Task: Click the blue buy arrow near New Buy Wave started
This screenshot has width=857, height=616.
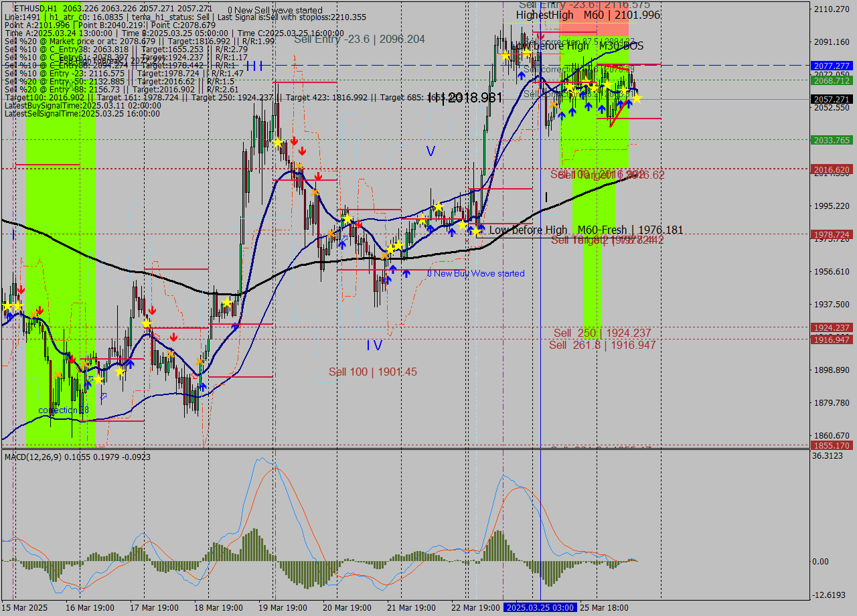Action: click(406, 273)
